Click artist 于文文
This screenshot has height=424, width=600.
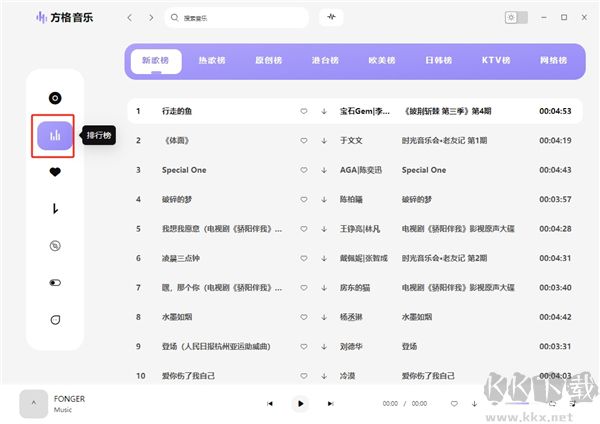[351, 140]
